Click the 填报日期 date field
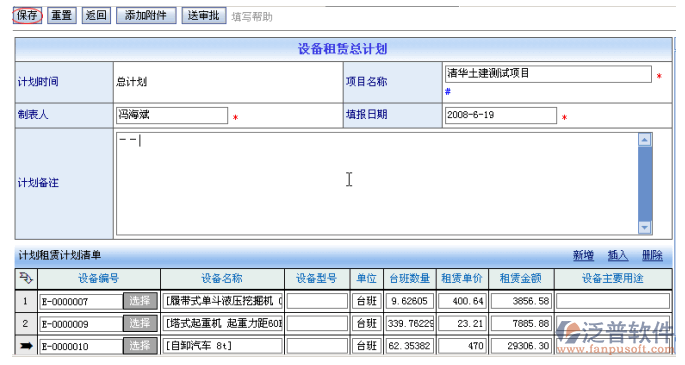Screen dimensions: 685x365 coord(501,115)
